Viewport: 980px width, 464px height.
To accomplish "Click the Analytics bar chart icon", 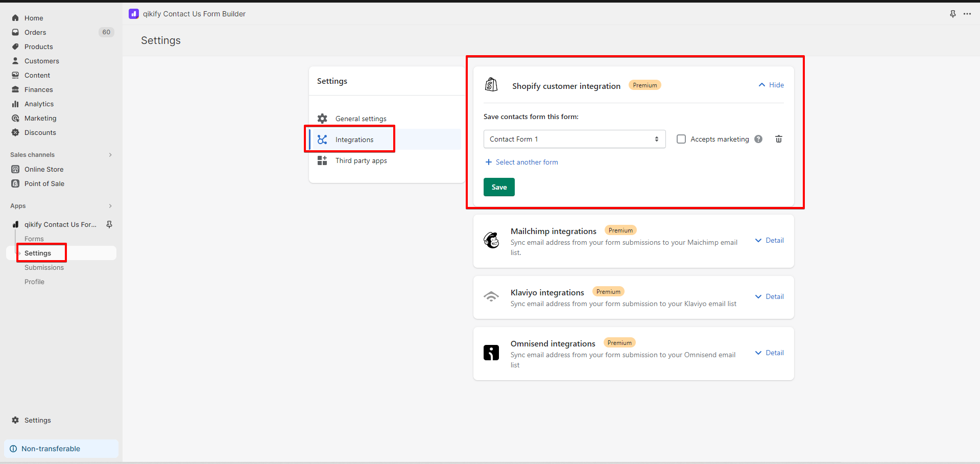I will (15, 104).
